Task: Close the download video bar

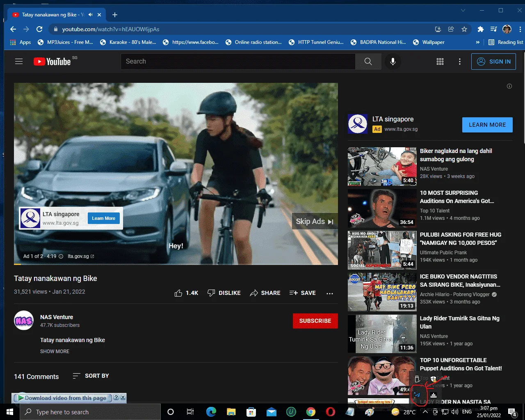Action: pos(123,397)
